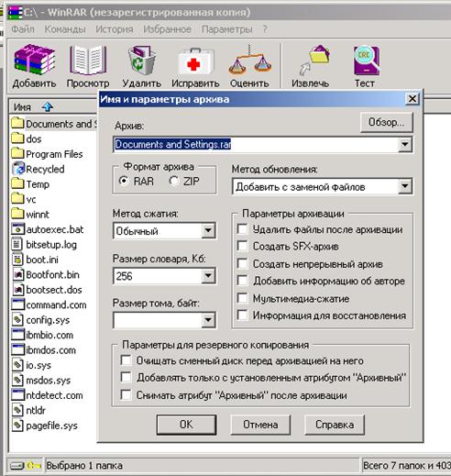
Task: Check Очищать сменный диск option
Action: (x=126, y=360)
